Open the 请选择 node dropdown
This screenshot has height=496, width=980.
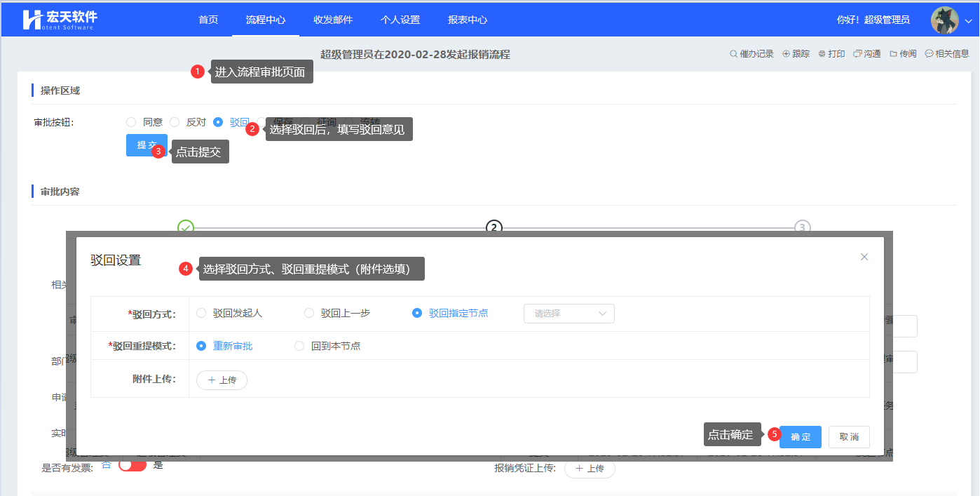[569, 314]
